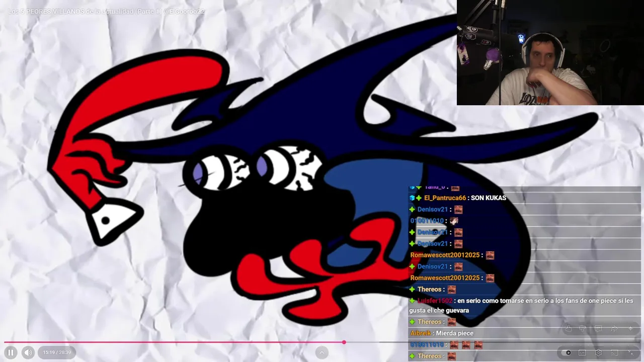
Task: Click username Aibreik in chat
Action: [421, 333]
